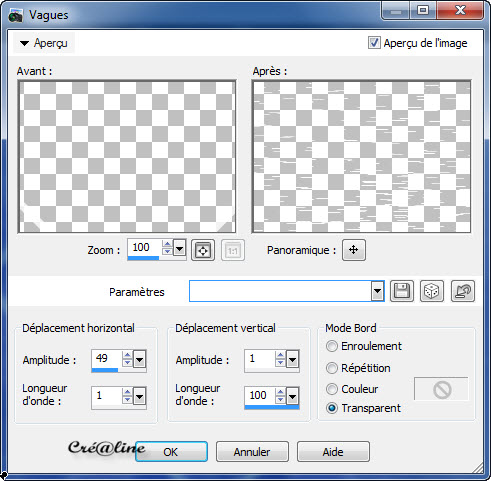Click the Vagues title bar camera icon
This screenshot has height=481, width=491.
(x=15, y=15)
